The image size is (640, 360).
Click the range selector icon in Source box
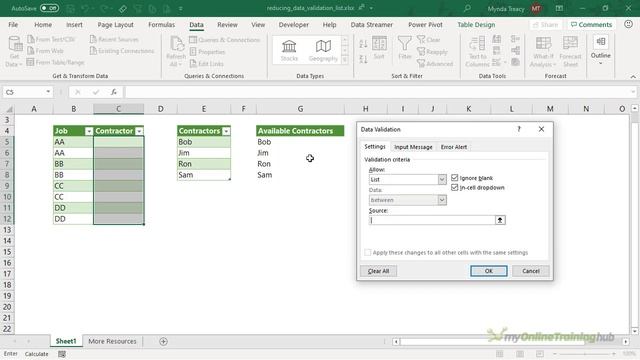coord(500,220)
